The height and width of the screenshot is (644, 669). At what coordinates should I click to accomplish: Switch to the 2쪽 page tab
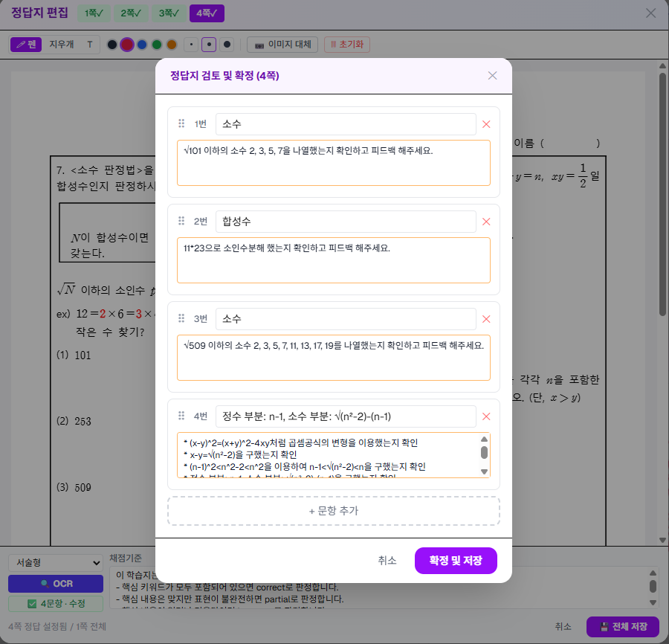(131, 13)
